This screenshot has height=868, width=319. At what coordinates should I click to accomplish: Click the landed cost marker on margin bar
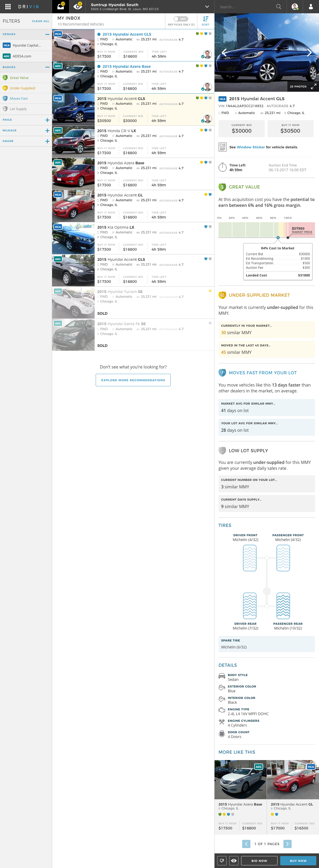pos(278,238)
